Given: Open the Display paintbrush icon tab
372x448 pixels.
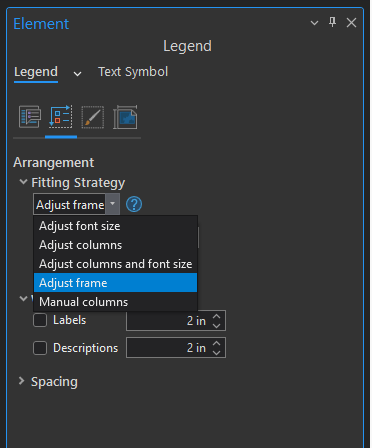Looking at the screenshot, I should (93, 117).
